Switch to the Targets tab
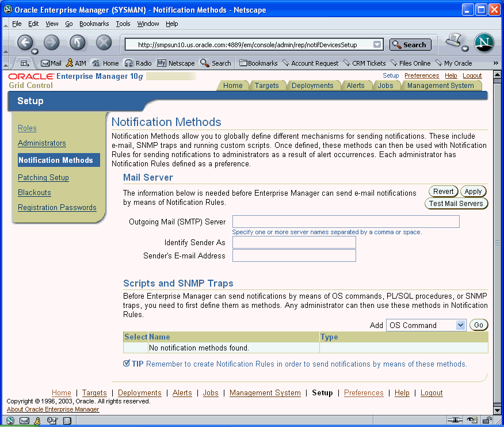 (268, 85)
